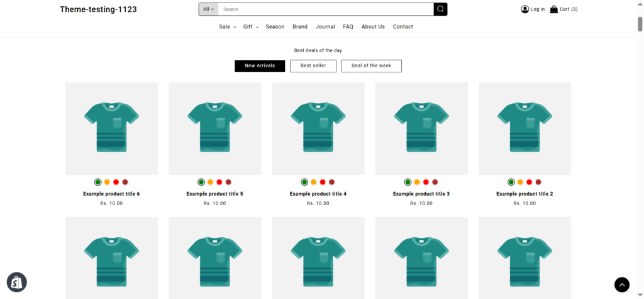Open the Log in link text

point(538,9)
